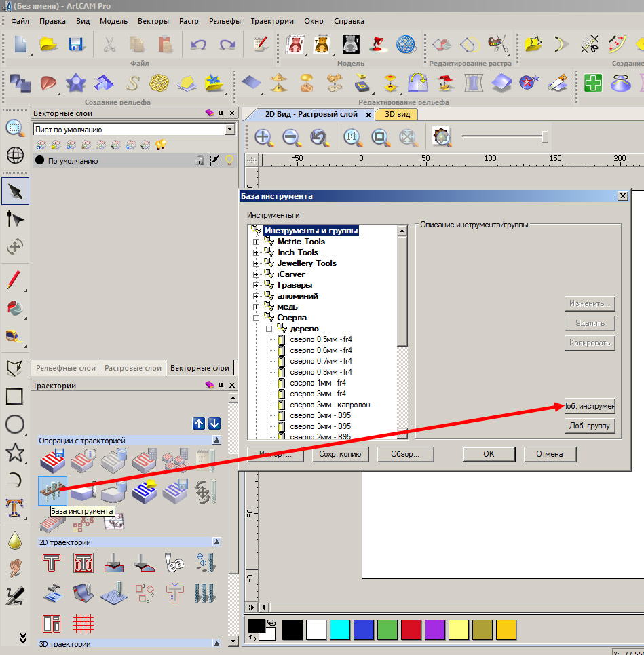Image resolution: width=644 pixels, height=655 pixels.
Task: Switch to the 3D вид tab
Action: pos(397,114)
